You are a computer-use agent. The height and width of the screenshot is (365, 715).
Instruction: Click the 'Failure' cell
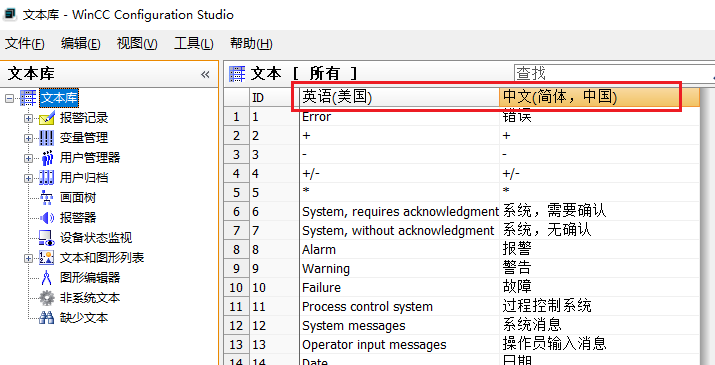pyautogui.click(x=399, y=288)
